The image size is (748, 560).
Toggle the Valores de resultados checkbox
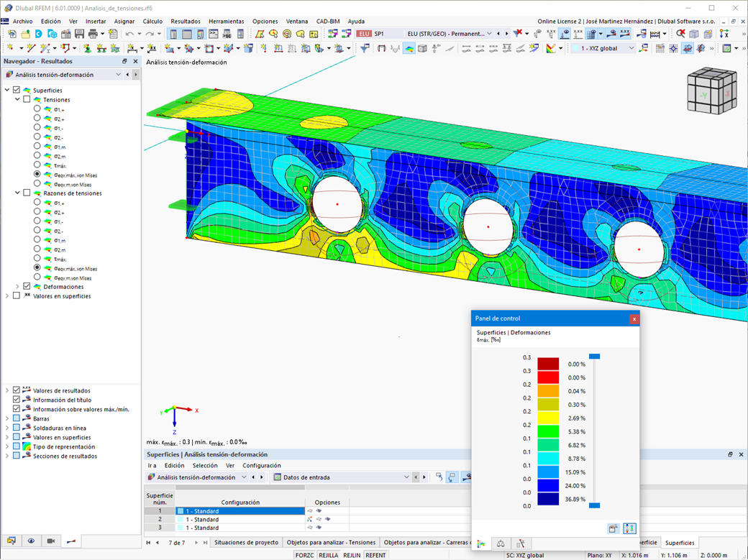(x=17, y=390)
